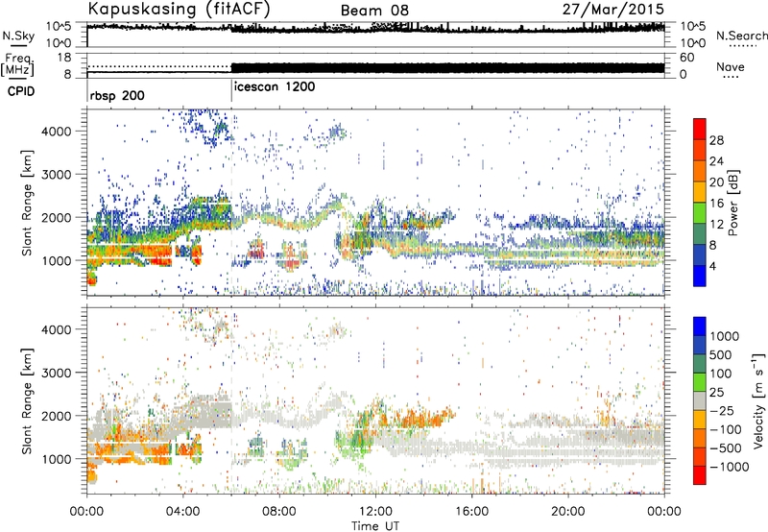The width and height of the screenshot is (768, 532).
Task: Click the '60' tick on the Nave axis
Action: click(686, 58)
